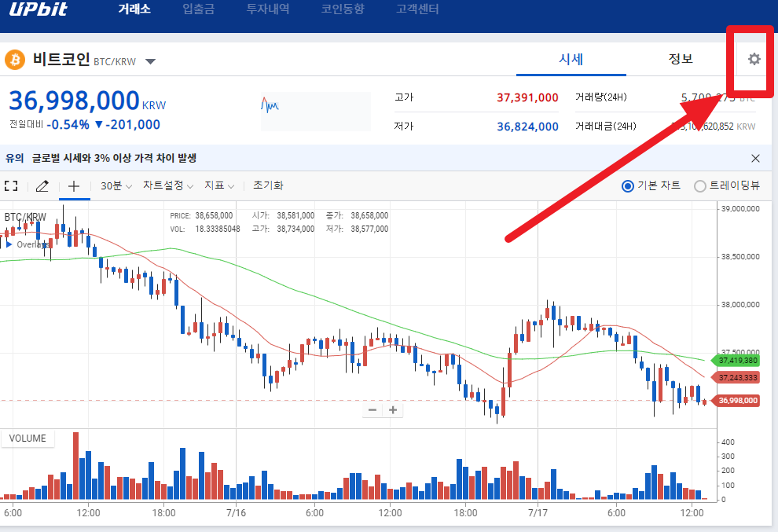Image resolution: width=778 pixels, height=532 pixels.
Task: Click the 비트코인 coin name
Action: click(61, 59)
